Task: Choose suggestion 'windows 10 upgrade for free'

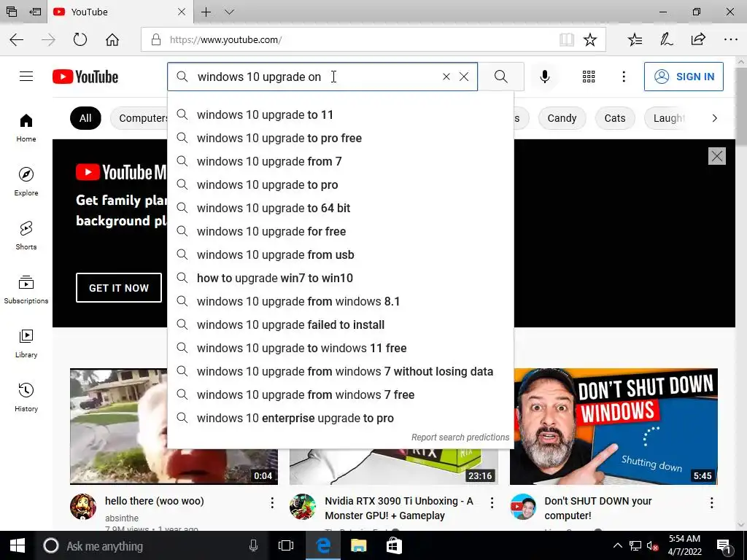Action: [341, 231]
